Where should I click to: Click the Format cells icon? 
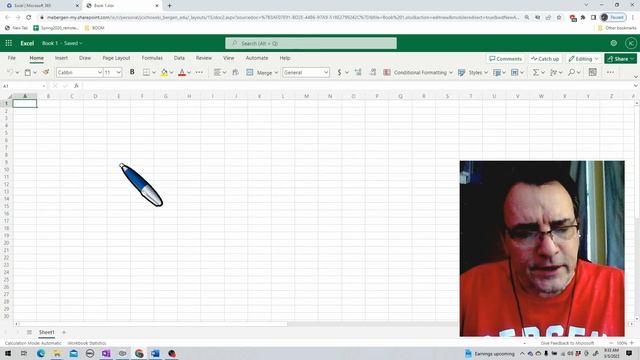coord(515,72)
